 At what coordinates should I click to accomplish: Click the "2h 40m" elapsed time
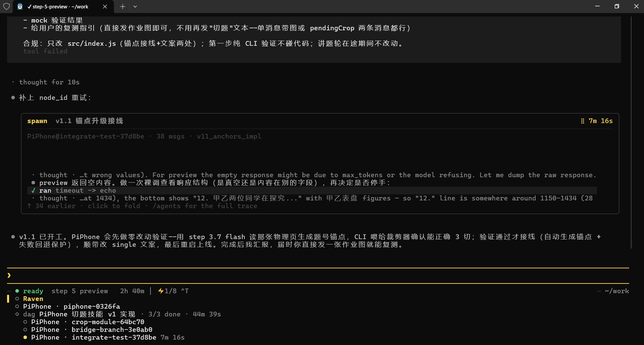tap(132, 291)
